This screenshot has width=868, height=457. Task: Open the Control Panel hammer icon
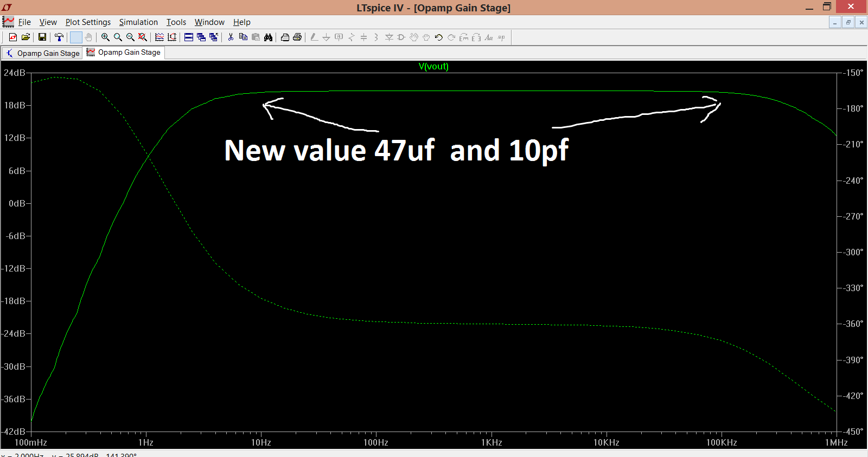pyautogui.click(x=59, y=37)
